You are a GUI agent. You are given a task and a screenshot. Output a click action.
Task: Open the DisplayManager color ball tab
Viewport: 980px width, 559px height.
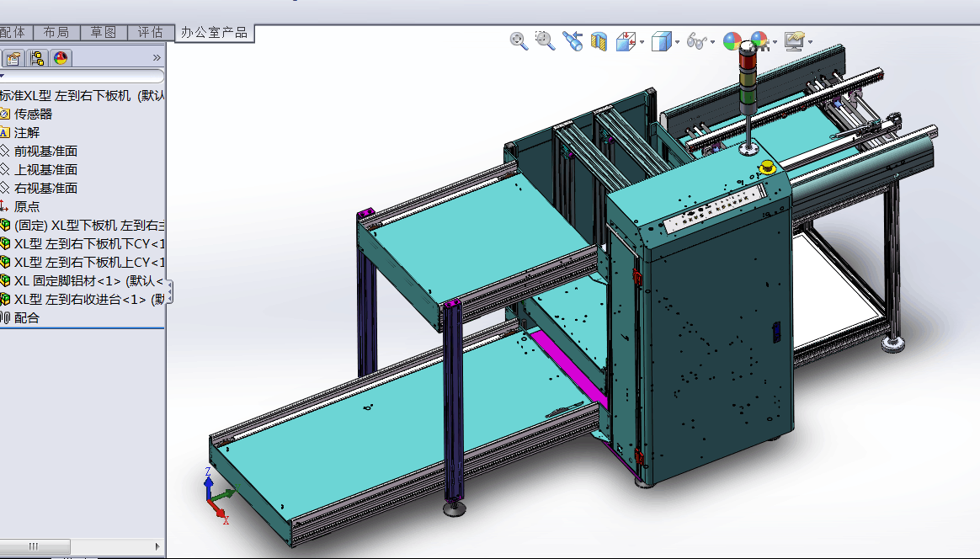(61, 58)
